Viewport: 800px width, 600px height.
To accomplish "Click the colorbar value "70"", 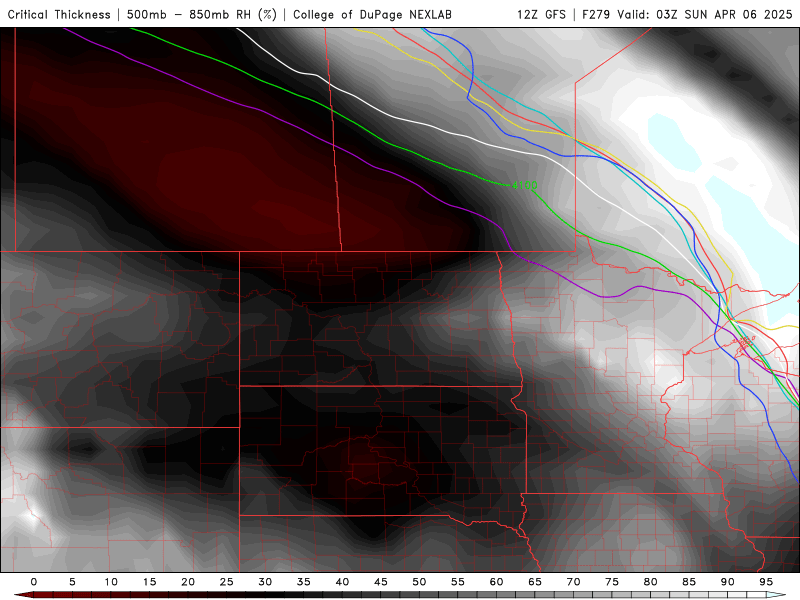I will pos(573,582).
